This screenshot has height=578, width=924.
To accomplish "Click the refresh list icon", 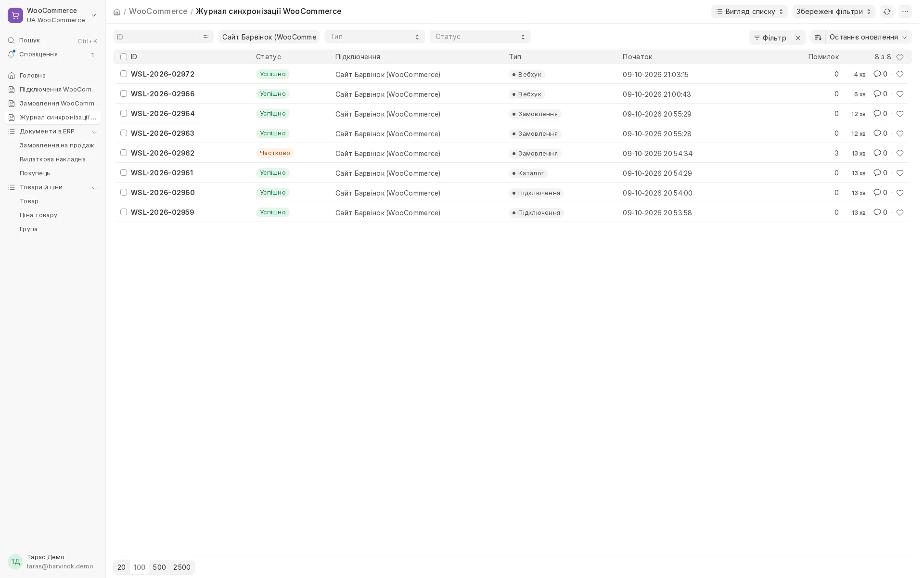I will tap(887, 12).
